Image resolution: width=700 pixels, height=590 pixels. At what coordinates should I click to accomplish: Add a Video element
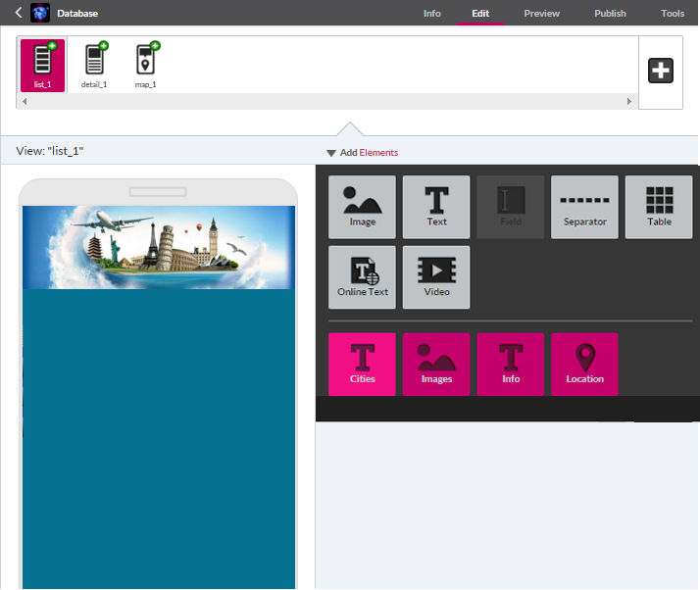point(436,277)
